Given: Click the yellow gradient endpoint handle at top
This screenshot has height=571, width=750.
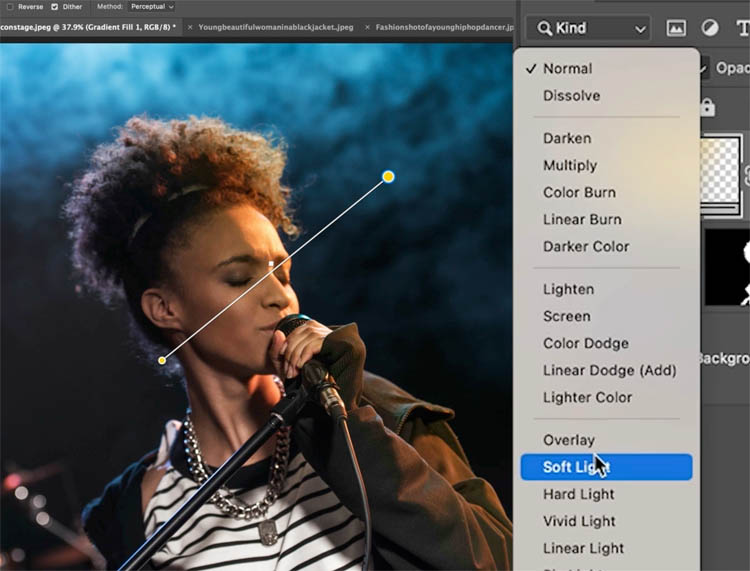Looking at the screenshot, I should [388, 177].
